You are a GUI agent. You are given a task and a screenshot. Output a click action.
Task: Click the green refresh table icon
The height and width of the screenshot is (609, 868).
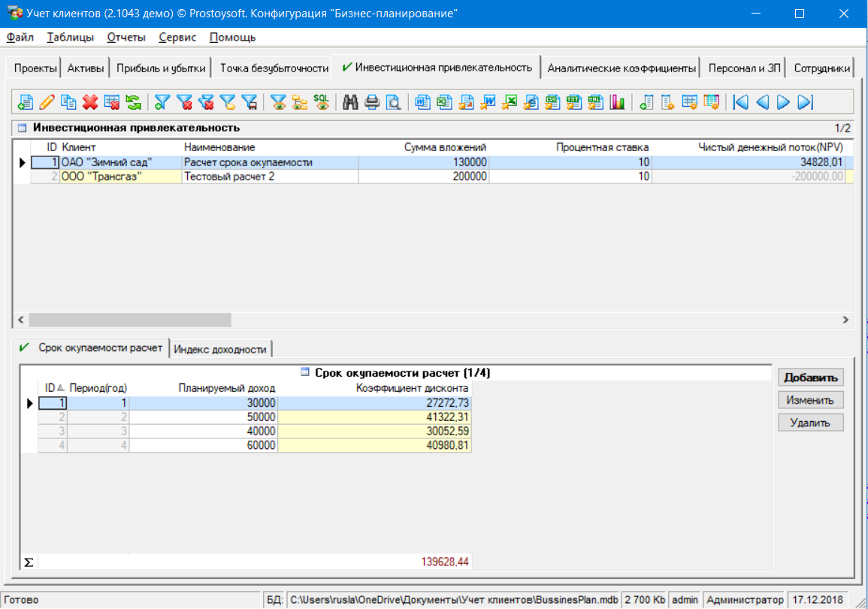pos(134,102)
